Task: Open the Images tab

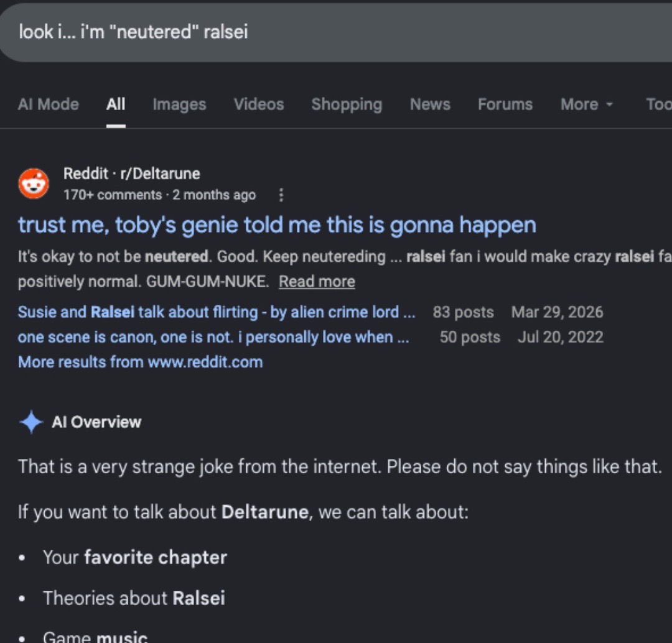Action: (180, 104)
